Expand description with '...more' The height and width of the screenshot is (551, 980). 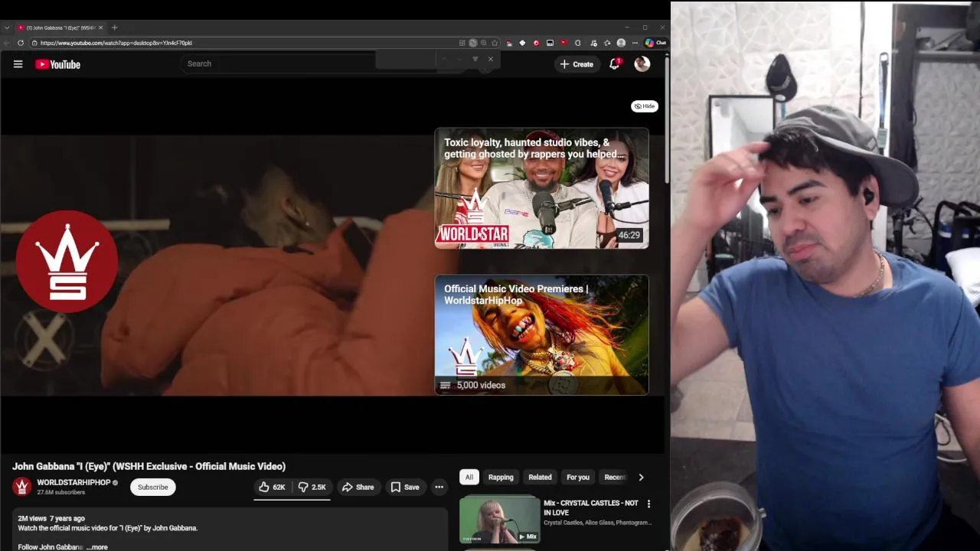click(x=97, y=547)
